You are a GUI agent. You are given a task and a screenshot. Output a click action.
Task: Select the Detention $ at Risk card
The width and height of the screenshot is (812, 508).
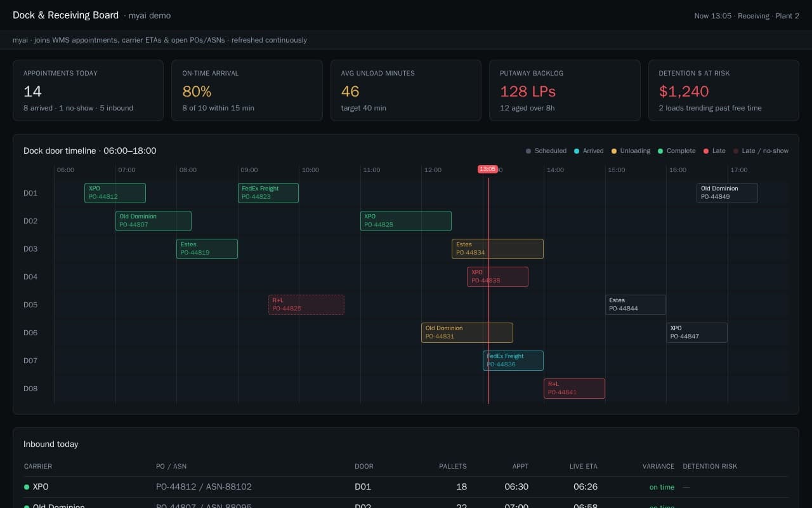[724, 90]
